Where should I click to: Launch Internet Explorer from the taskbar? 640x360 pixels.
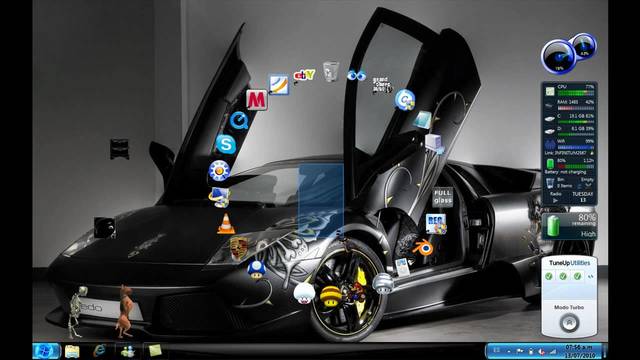pos(99,351)
